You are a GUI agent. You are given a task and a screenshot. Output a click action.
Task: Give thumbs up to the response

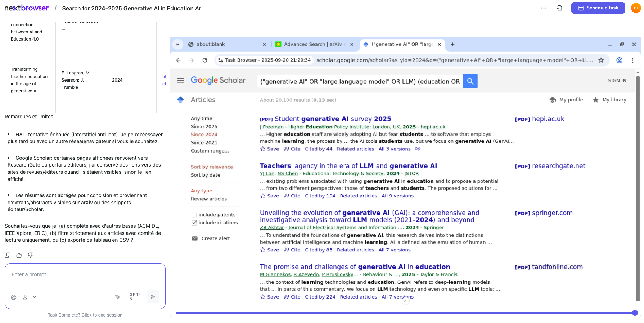(x=19, y=255)
